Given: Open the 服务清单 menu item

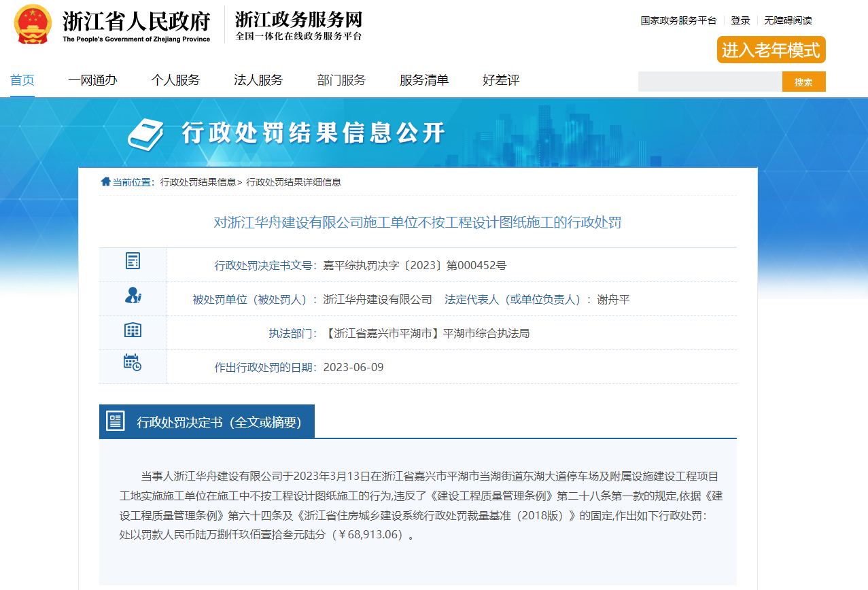Looking at the screenshot, I should point(424,80).
